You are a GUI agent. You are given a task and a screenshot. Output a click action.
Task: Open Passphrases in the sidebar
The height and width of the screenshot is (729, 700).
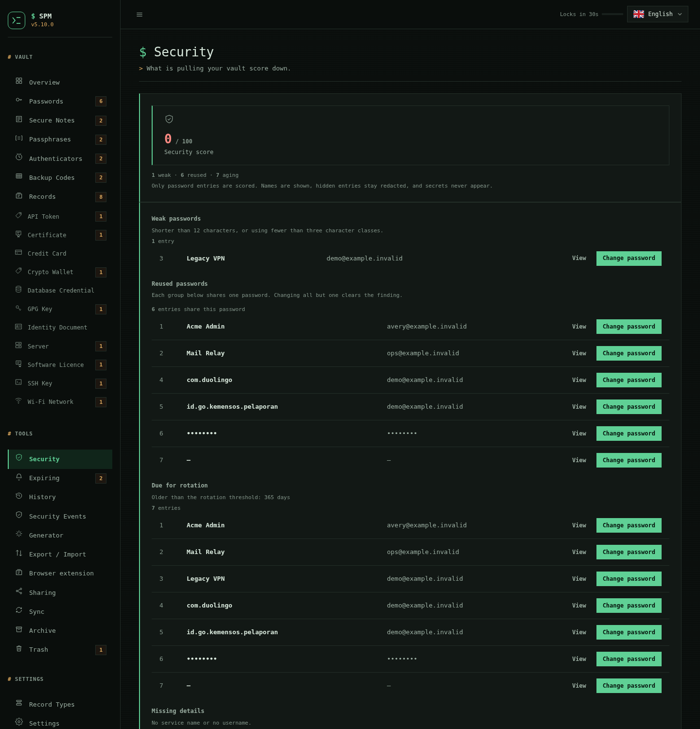[x=60, y=139]
